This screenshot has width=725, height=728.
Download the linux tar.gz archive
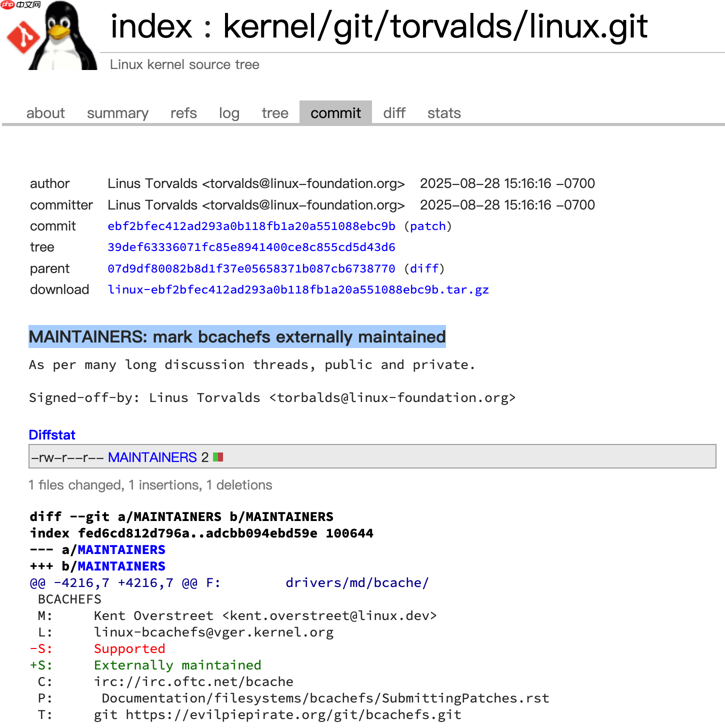(298, 290)
